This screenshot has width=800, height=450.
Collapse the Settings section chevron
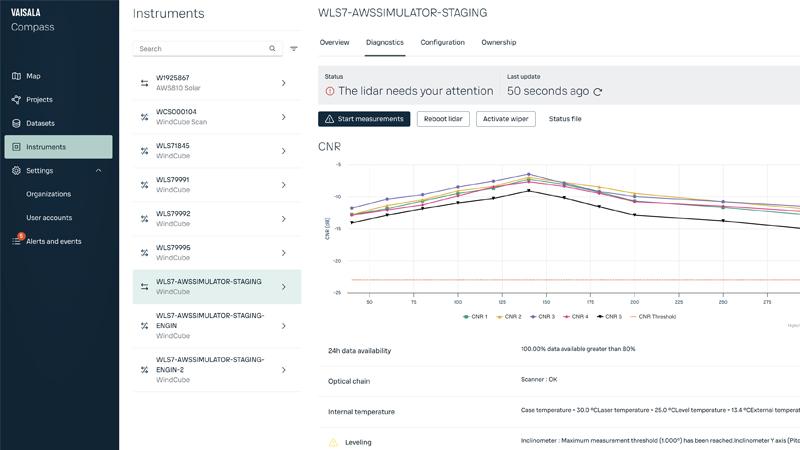tap(98, 171)
